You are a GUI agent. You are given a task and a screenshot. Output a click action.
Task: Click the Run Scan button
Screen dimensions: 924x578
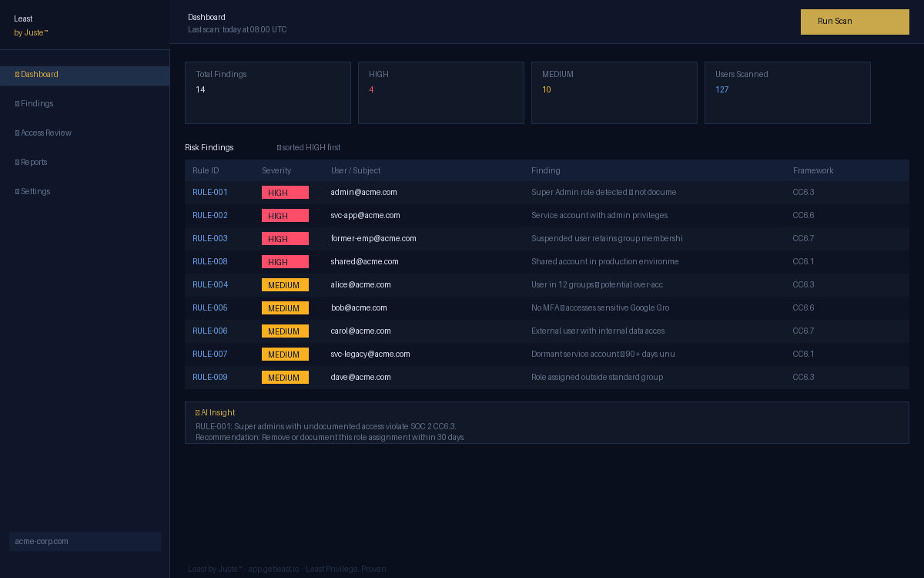click(x=855, y=22)
